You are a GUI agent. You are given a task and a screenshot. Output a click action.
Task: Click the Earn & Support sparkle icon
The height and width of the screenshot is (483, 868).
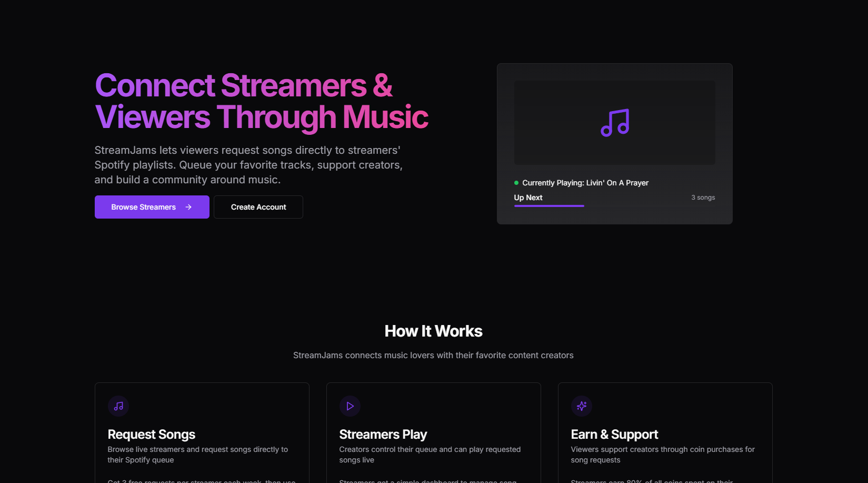581,406
